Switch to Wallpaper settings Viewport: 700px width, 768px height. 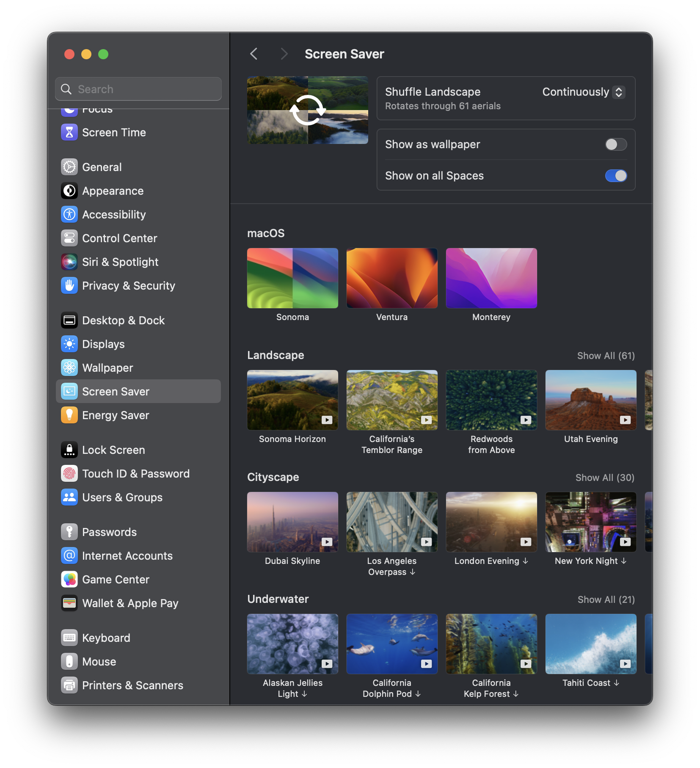coord(107,367)
